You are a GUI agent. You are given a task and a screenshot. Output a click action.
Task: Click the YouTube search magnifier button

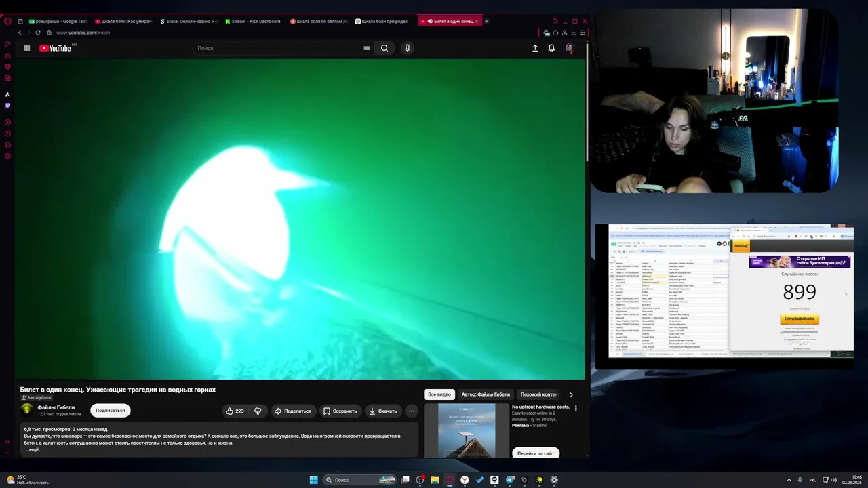coord(384,48)
